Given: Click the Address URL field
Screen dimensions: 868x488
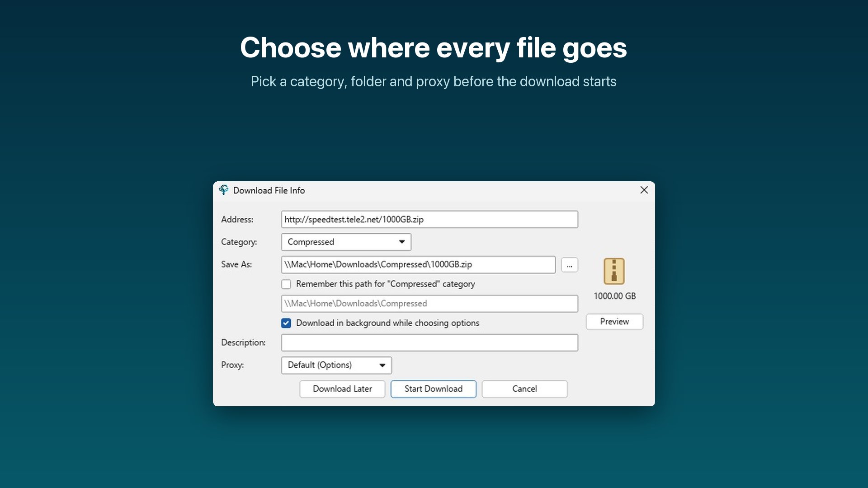Looking at the screenshot, I should pyautogui.click(x=429, y=220).
